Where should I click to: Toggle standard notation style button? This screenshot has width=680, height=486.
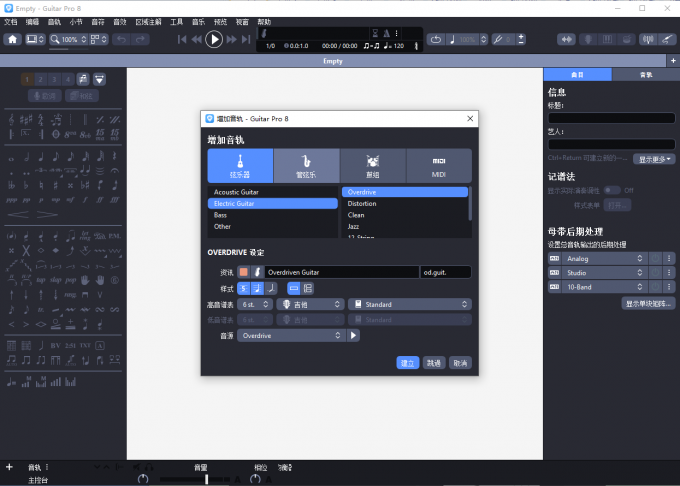243,288
